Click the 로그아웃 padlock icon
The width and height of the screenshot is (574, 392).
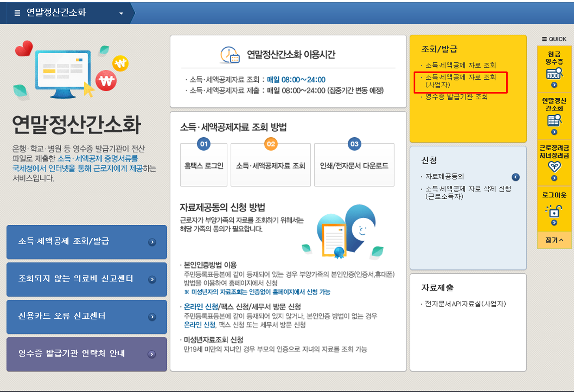[x=554, y=211]
